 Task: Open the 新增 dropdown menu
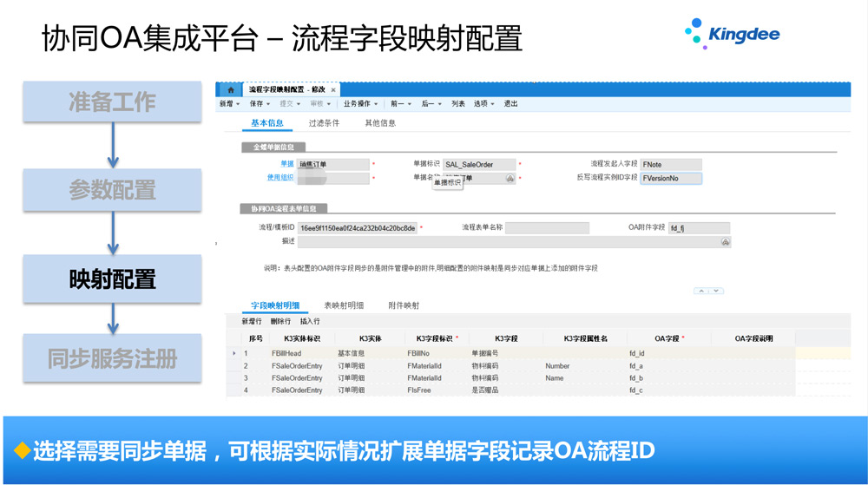coord(230,103)
